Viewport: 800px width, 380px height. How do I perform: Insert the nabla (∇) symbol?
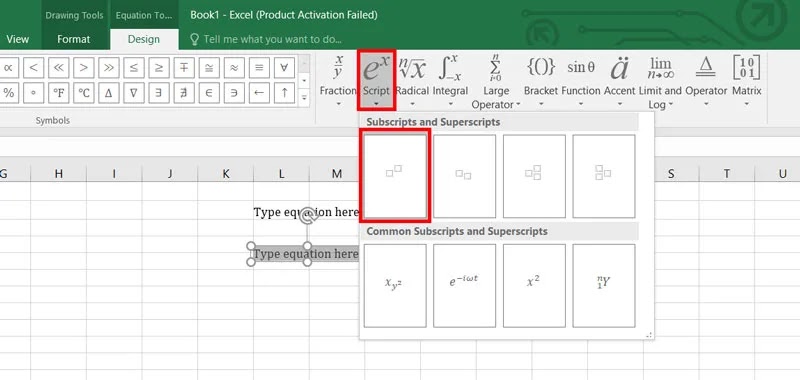click(x=134, y=93)
